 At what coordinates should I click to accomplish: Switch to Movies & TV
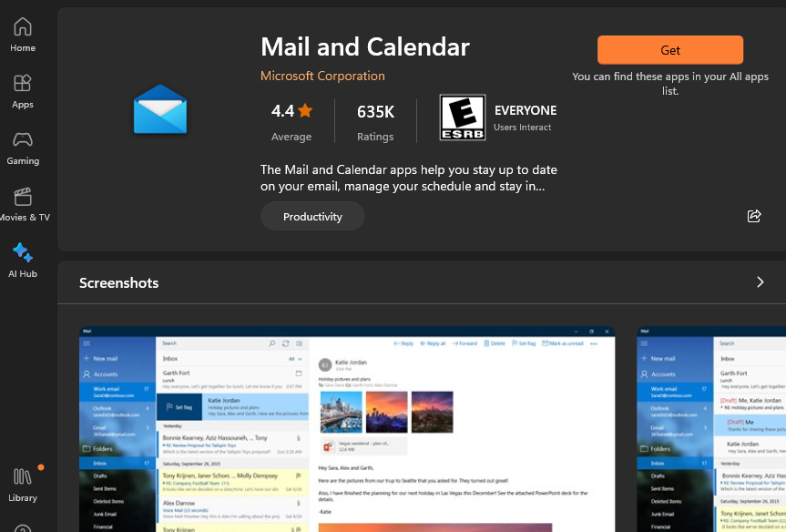[x=22, y=203]
